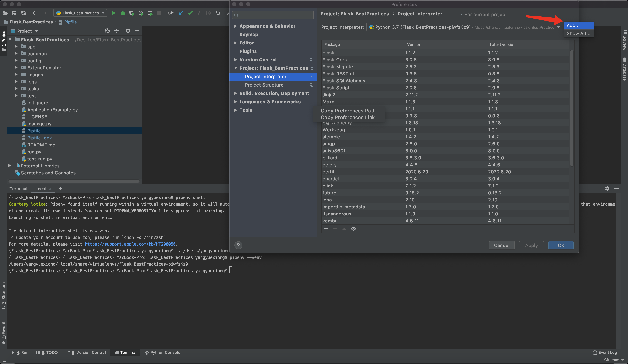
Task: Open the support.apple.com link in terminal
Action: coord(130,244)
